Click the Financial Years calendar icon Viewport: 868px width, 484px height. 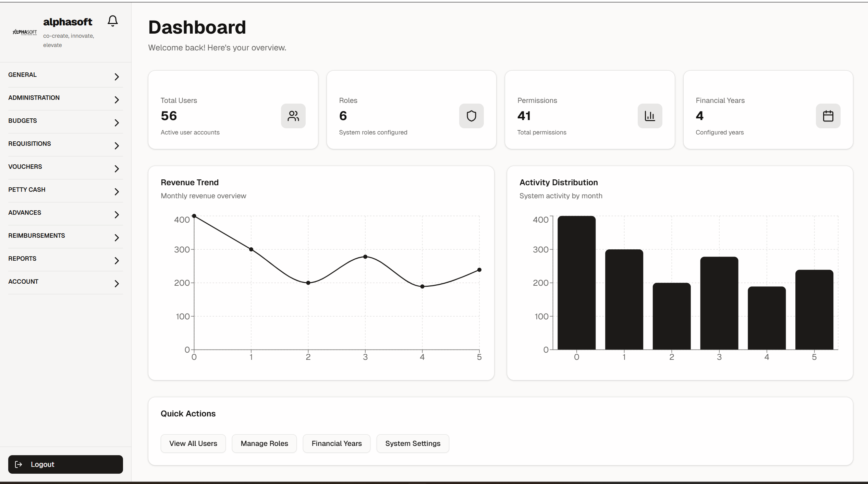tap(828, 116)
